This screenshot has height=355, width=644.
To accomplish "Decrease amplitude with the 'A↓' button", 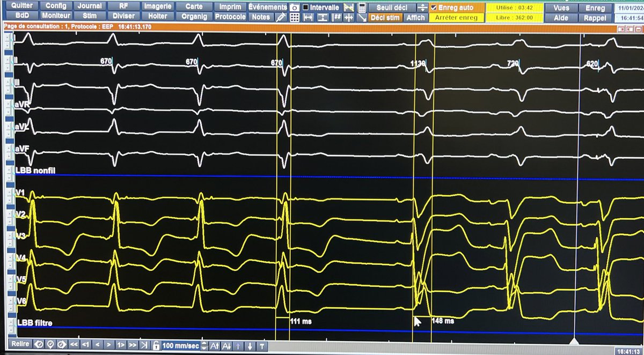I will 226,345.
